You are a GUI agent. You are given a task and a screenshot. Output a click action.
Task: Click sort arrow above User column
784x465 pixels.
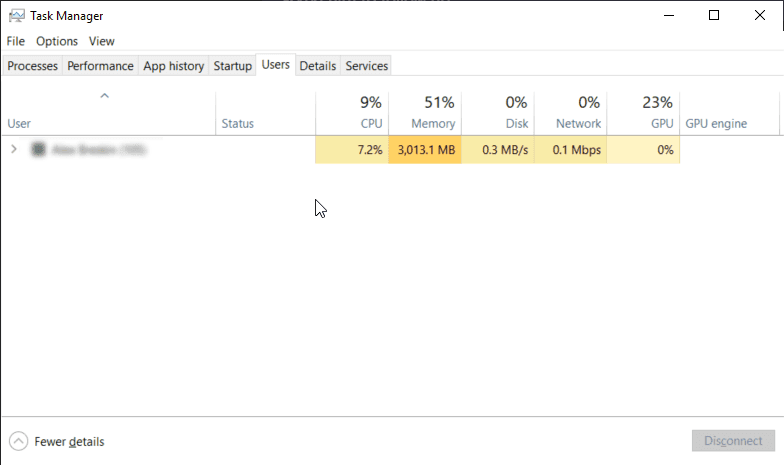pos(104,96)
